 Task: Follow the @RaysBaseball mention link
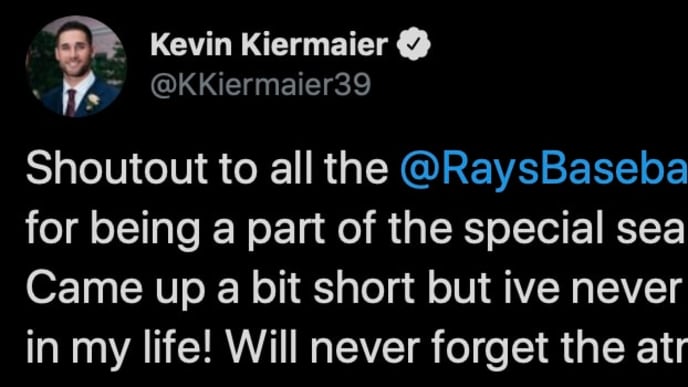point(544,170)
